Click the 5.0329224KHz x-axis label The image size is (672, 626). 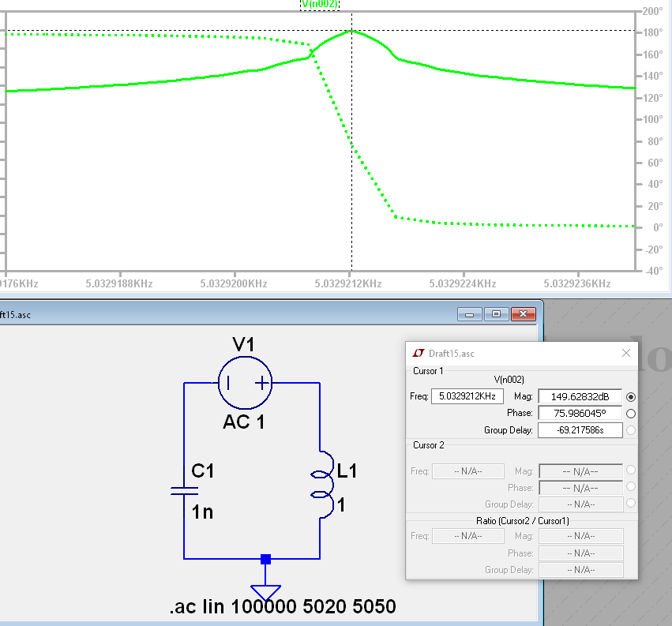(x=463, y=283)
